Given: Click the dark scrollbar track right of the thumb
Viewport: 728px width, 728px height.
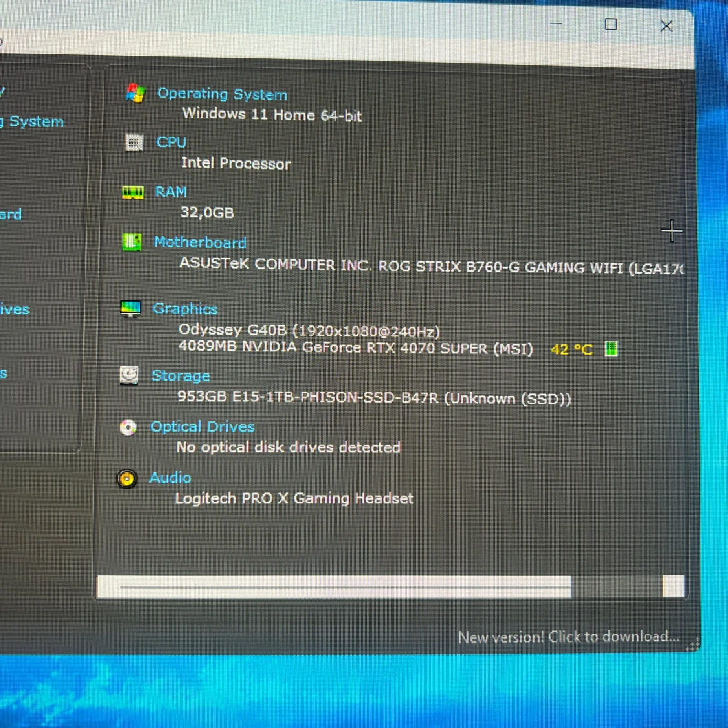Looking at the screenshot, I should tap(617, 586).
